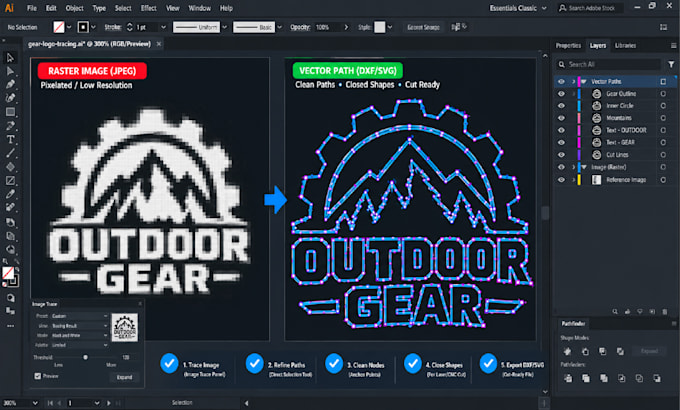Click the Crop pathfinder icon

coord(621,378)
